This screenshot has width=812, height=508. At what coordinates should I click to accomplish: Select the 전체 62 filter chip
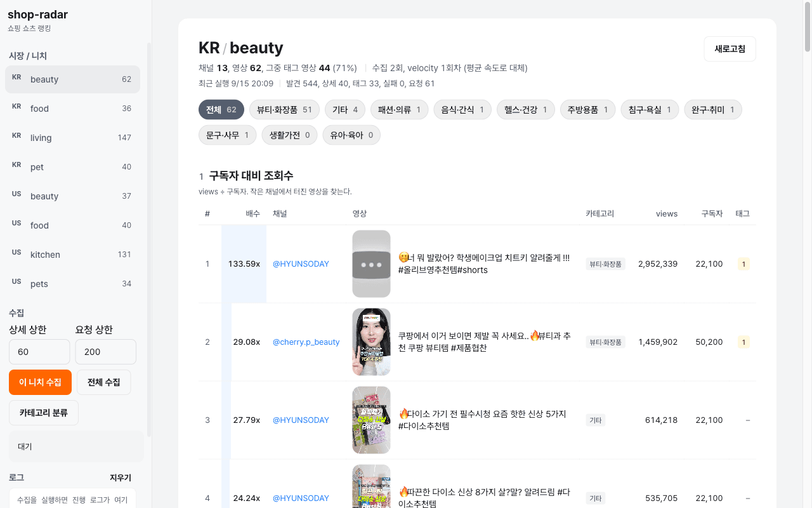221,110
